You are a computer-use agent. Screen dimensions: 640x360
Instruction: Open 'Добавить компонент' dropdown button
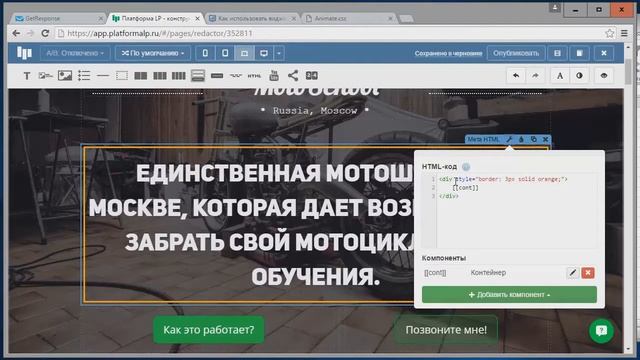pyautogui.click(x=509, y=295)
